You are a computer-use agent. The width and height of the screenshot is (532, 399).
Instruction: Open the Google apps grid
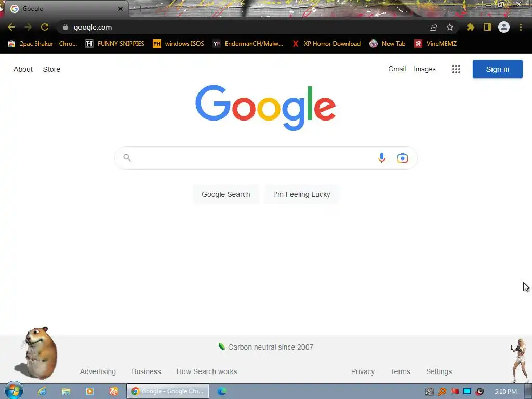[x=456, y=69]
